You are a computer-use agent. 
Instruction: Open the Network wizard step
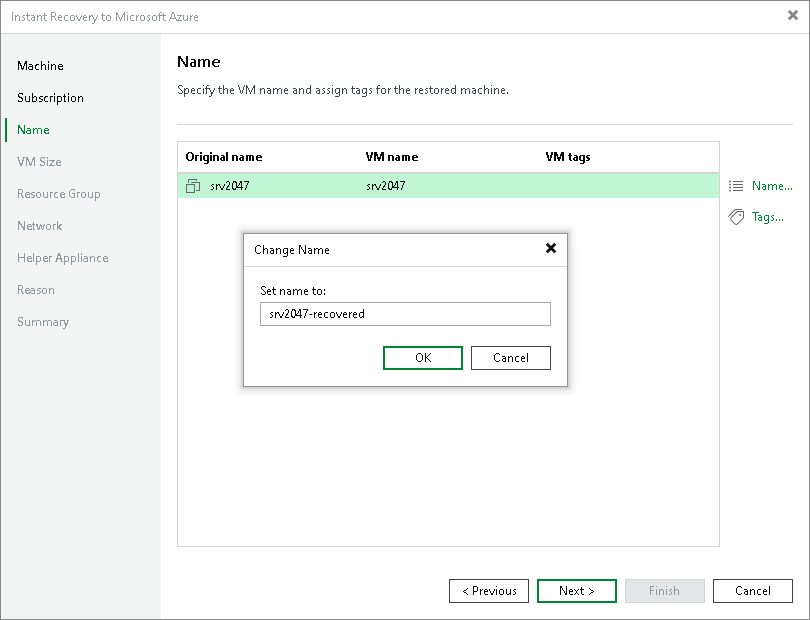39,226
